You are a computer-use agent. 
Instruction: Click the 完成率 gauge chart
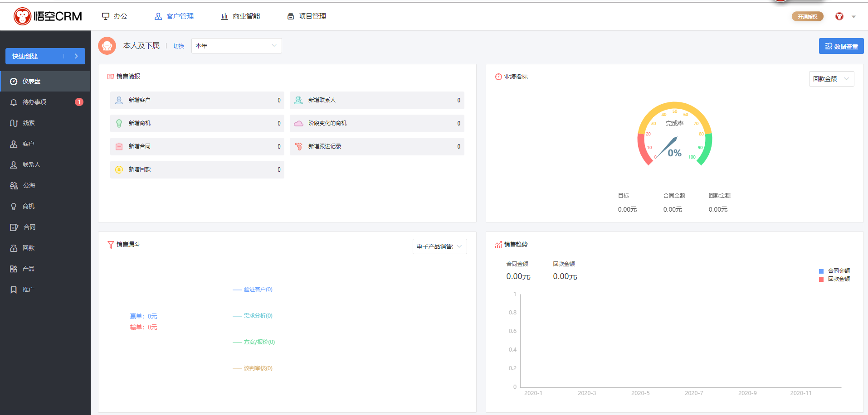675,134
